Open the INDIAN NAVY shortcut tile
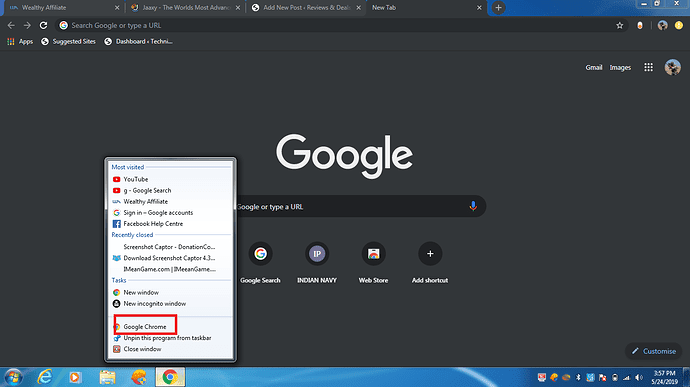 pos(317,263)
